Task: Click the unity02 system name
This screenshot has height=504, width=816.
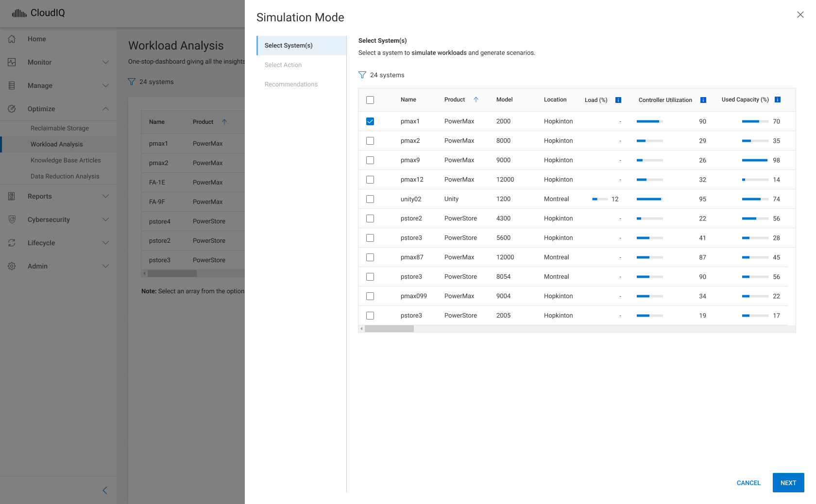Action: (411, 199)
